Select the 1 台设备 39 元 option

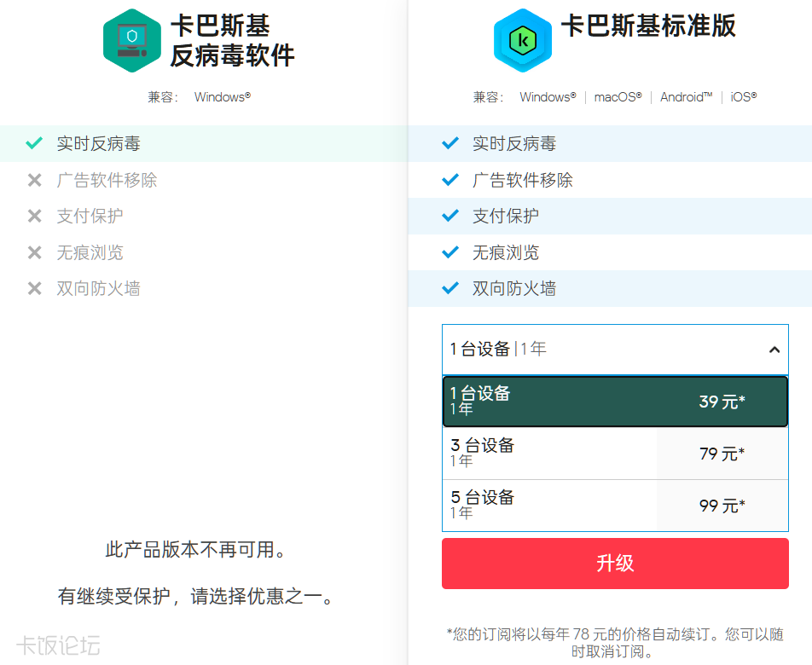(615, 402)
